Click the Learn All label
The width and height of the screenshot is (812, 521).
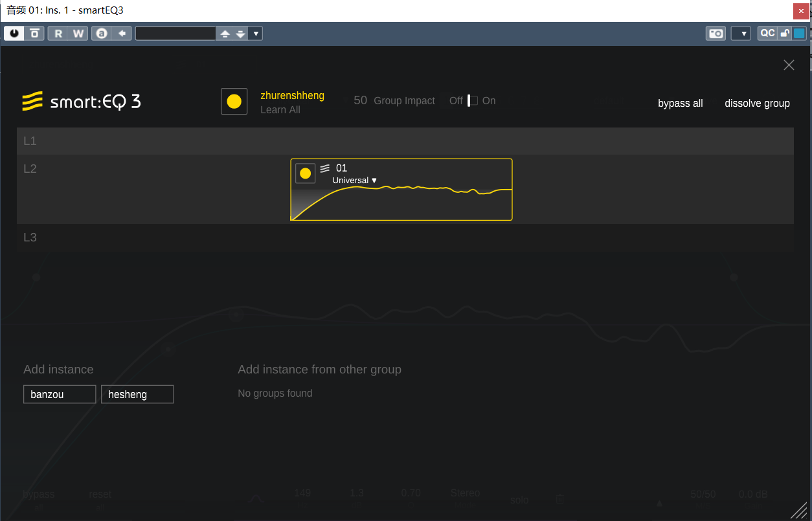(280, 110)
